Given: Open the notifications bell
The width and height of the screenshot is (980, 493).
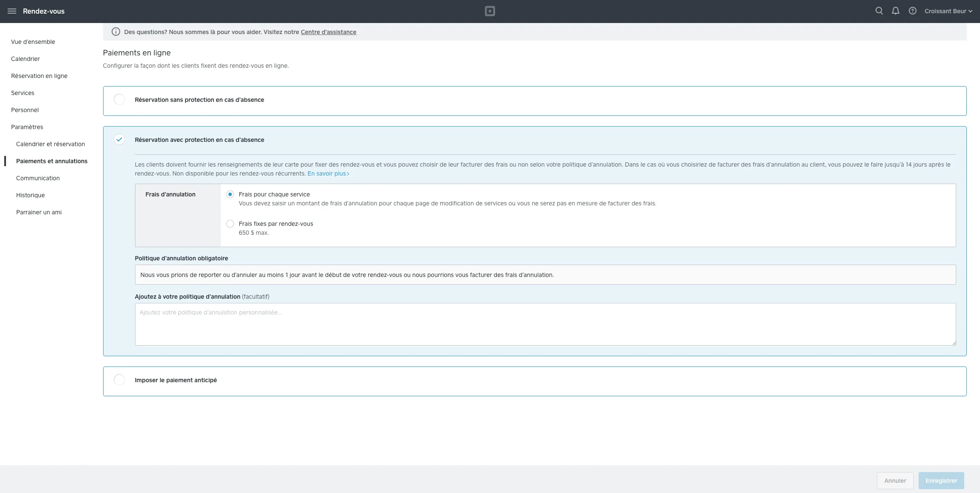Looking at the screenshot, I should (x=896, y=11).
